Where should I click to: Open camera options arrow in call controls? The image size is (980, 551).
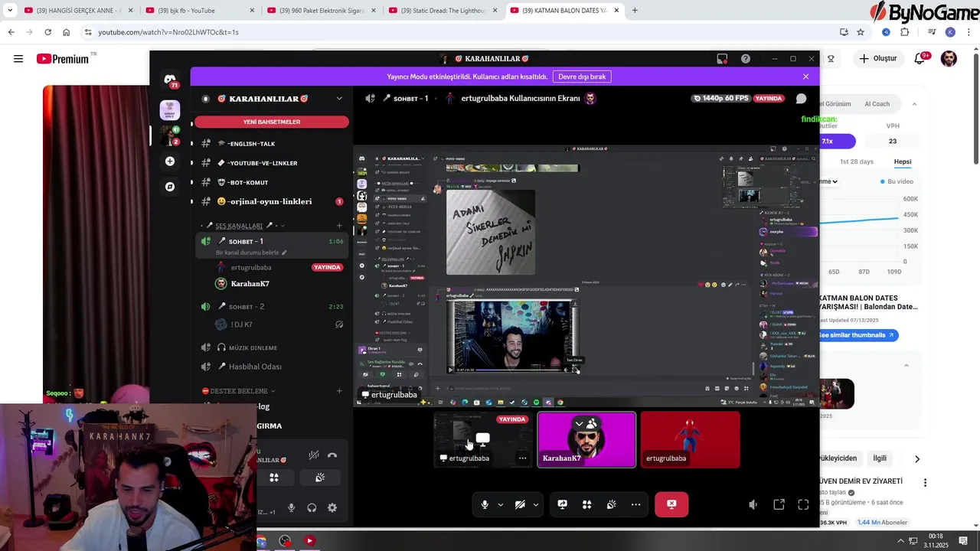pos(536,504)
